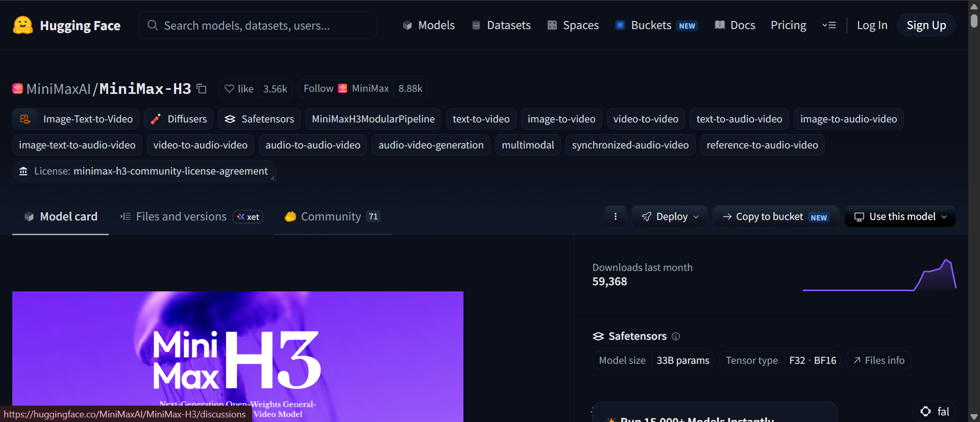Filter by video-to-video tag
The image size is (980, 422).
[646, 119]
